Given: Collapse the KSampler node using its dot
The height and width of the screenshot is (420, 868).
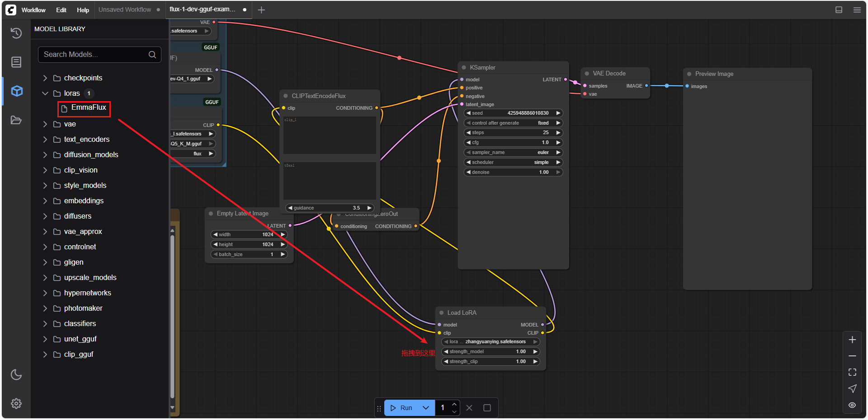Looking at the screenshot, I should 464,67.
